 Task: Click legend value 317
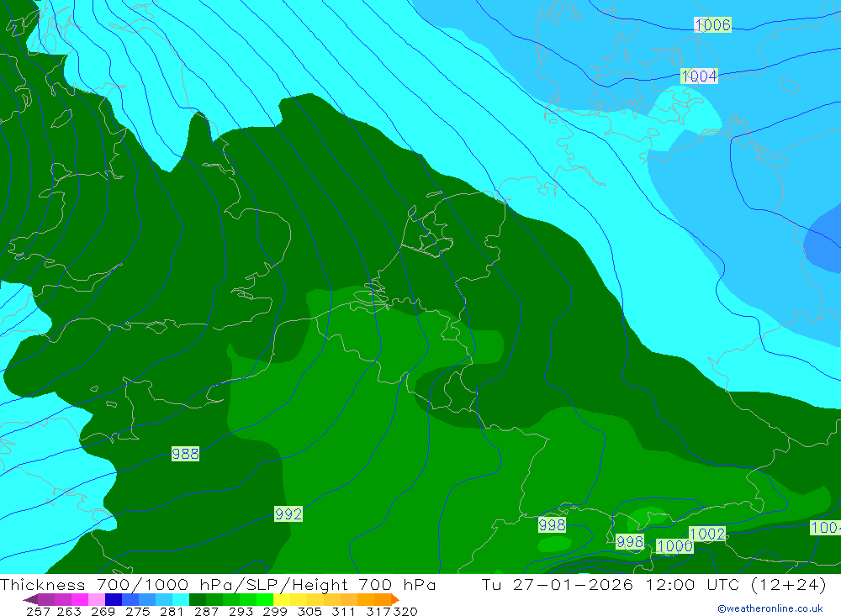coord(378,611)
